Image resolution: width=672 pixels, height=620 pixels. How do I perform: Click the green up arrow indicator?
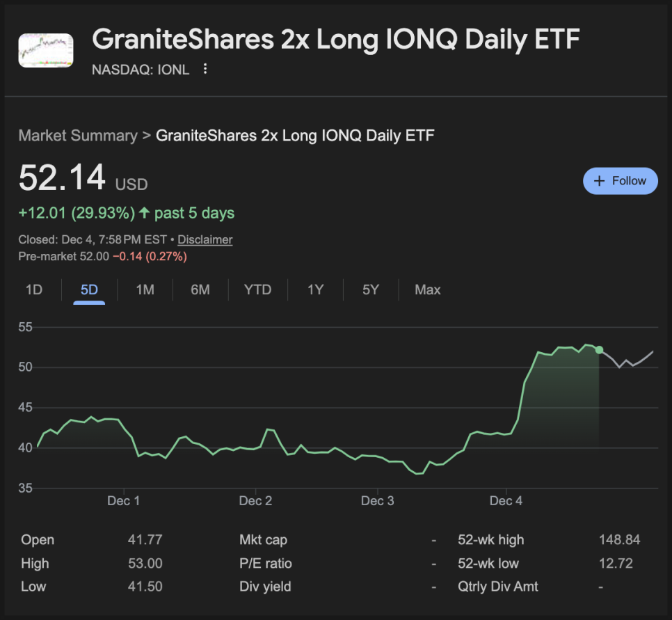144,213
